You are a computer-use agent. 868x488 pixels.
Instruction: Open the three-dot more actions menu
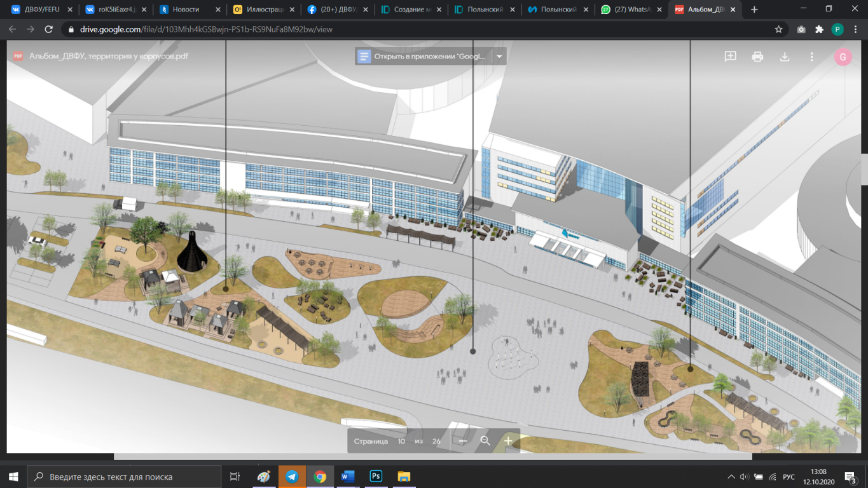point(811,57)
